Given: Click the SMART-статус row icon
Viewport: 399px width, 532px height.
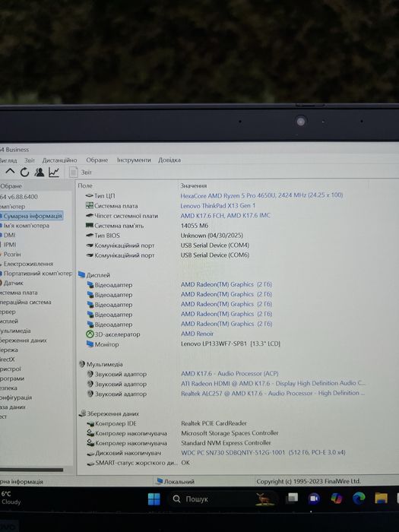Looking at the screenshot, I should (90, 463).
